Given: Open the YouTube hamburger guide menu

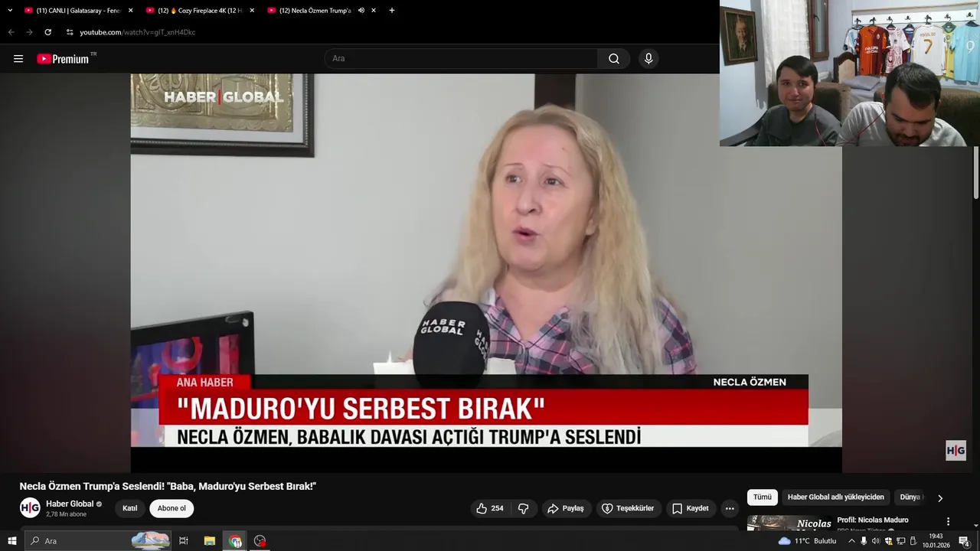Looking at the screenshot, I should (x=18, y=58).
